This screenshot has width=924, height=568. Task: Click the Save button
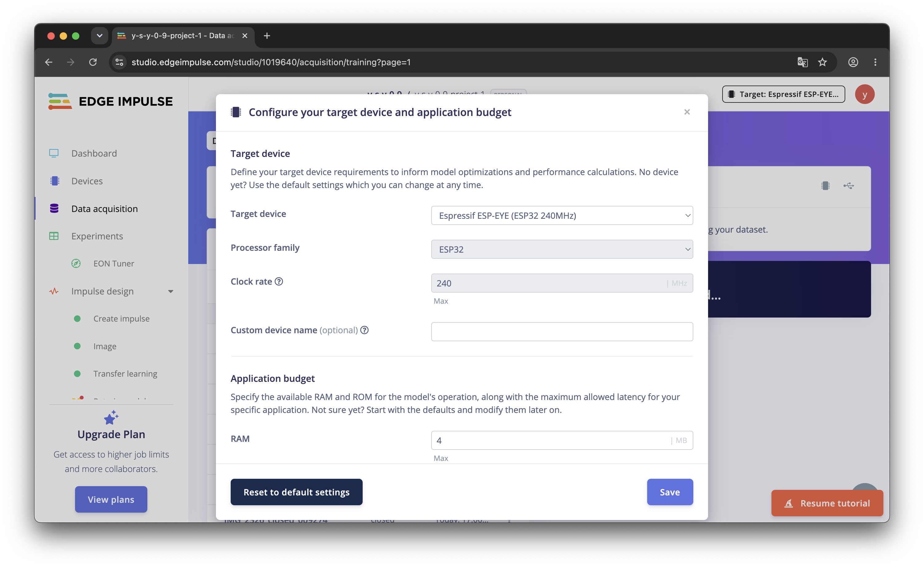670,492
